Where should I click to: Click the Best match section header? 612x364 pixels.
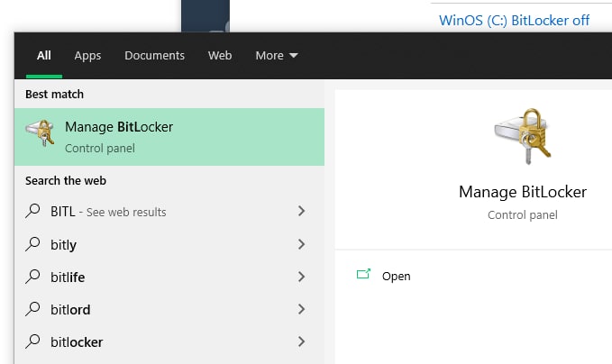(55, 94)
